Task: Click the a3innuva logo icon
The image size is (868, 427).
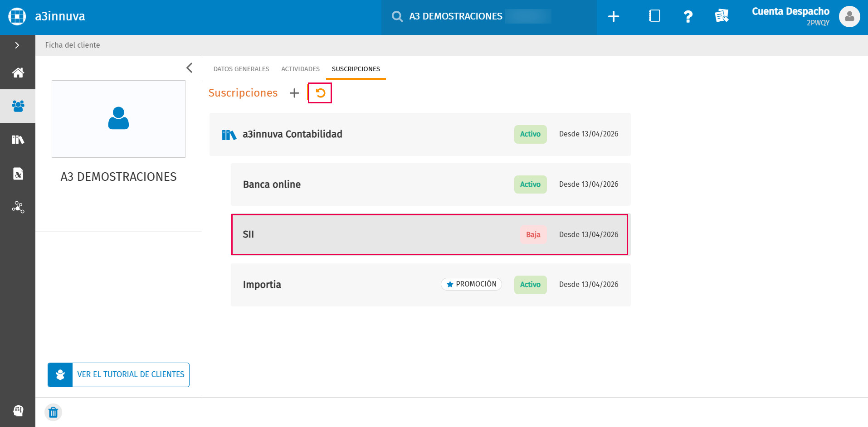Action: [x=17, y=16]
